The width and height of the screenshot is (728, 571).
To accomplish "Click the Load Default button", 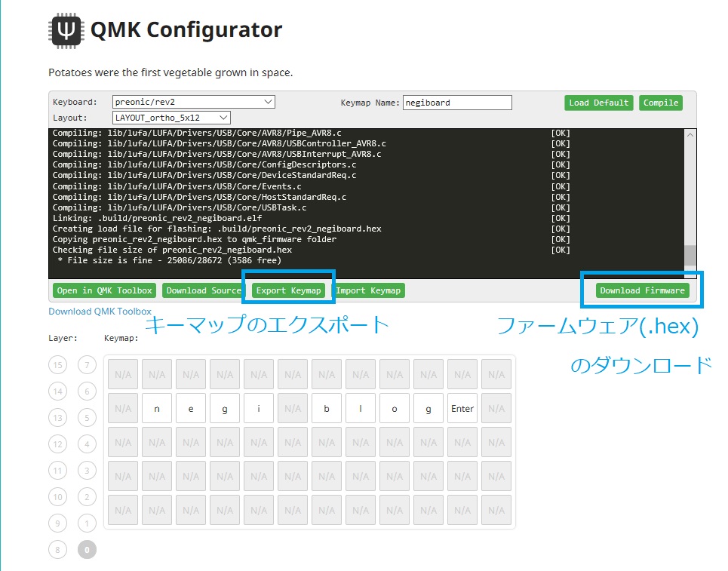I will coord(598,103).
